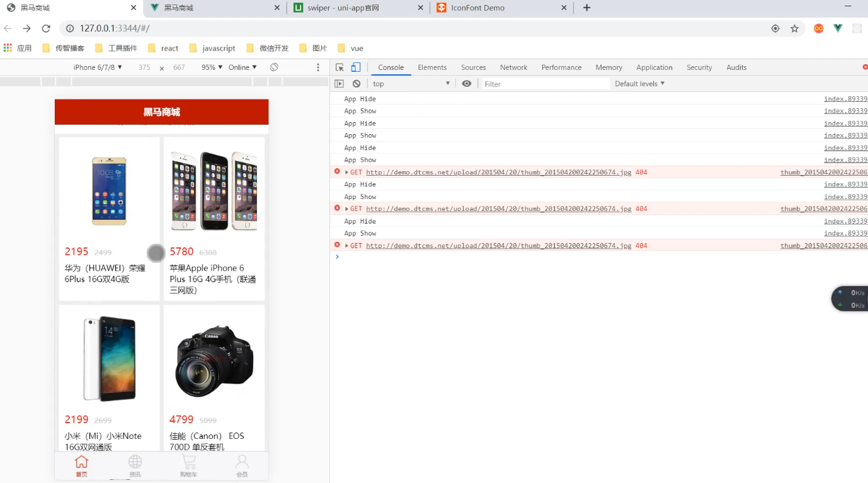Click the 4799 price text

click(x=181, y=419)
